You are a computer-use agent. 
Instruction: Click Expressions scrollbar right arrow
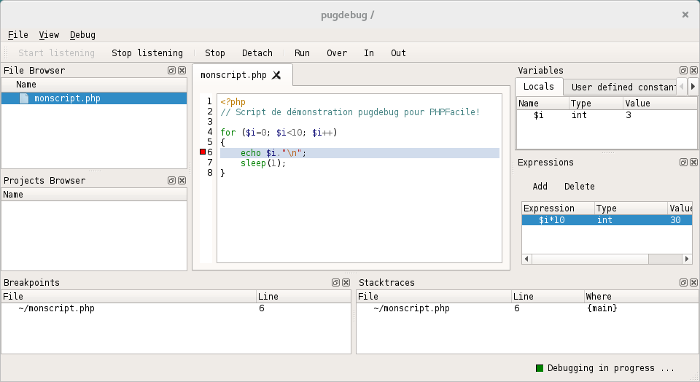tap(687, 259)
